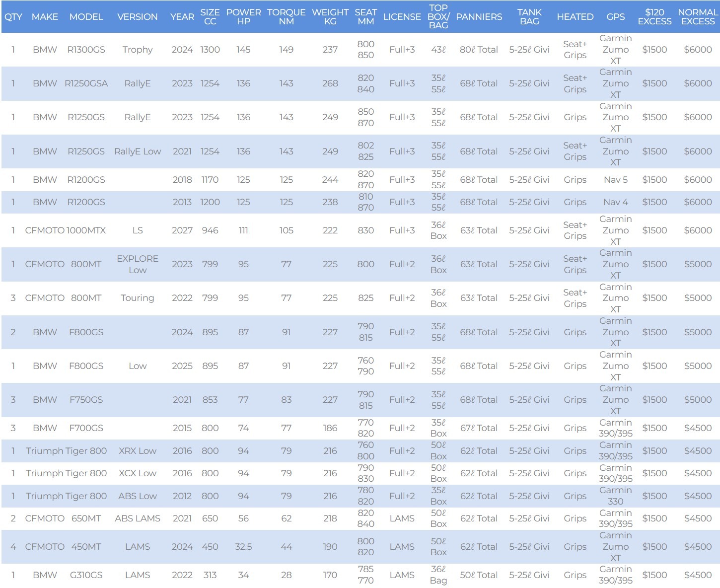Viewport: 720px width, 588px height.
Task: Click the NORMAL EXCESS column header
Action: tap(698, 17)
